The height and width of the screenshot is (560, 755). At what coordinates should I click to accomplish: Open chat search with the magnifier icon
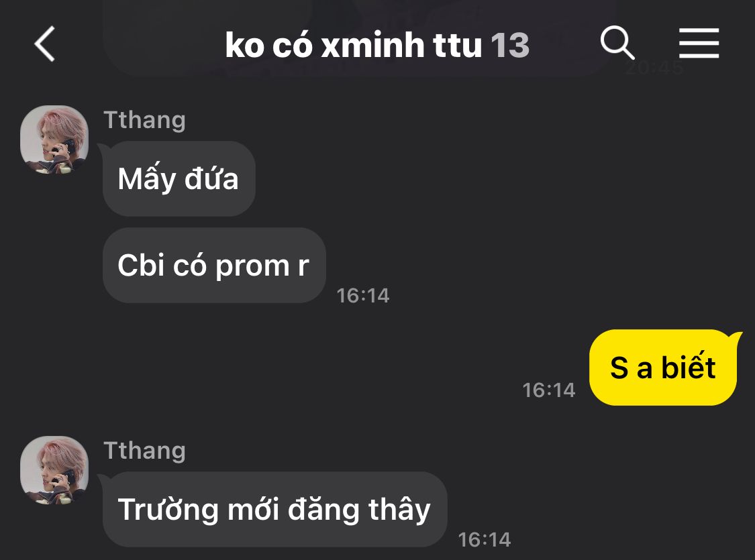[617, 43]
